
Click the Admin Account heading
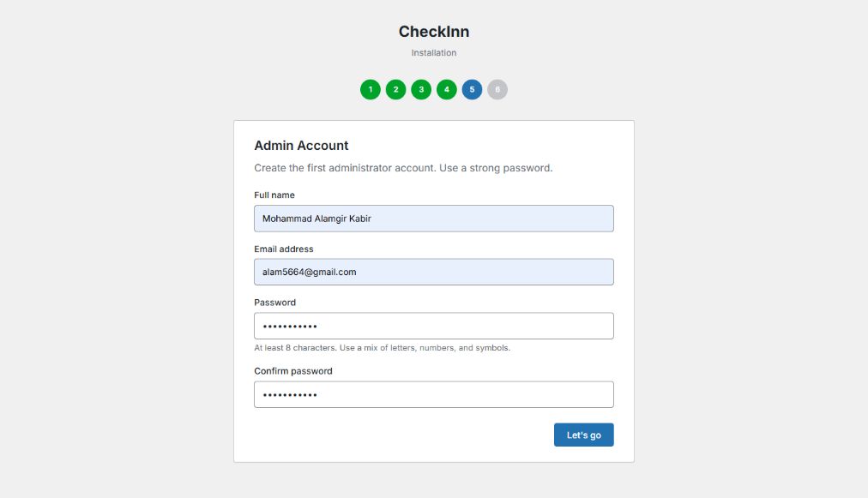coord(301,146)
